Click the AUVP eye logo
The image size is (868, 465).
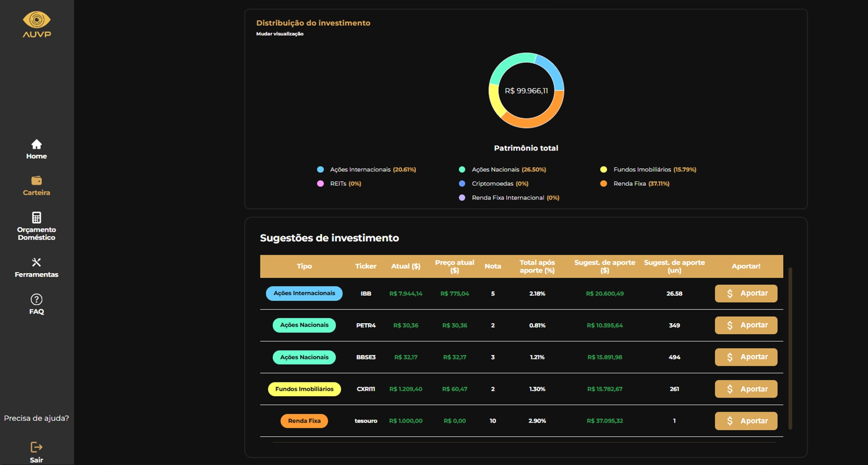coord(36,20)
